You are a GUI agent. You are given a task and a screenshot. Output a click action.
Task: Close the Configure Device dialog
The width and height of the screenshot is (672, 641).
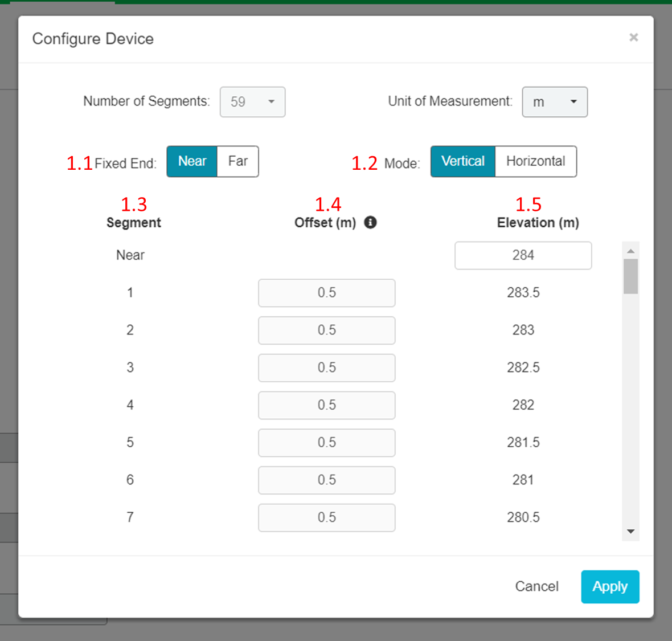tap(633, 37)
